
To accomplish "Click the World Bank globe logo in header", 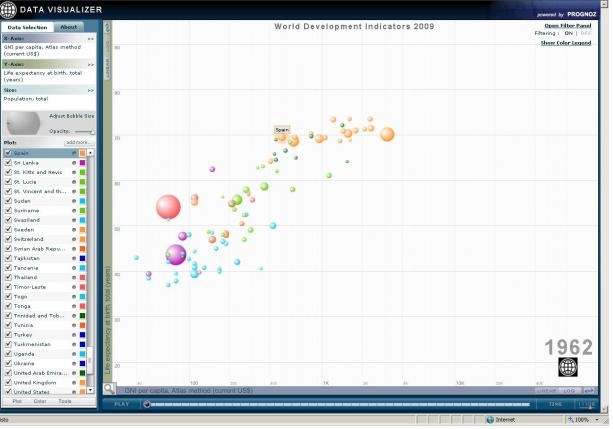I will pos(9,10).
